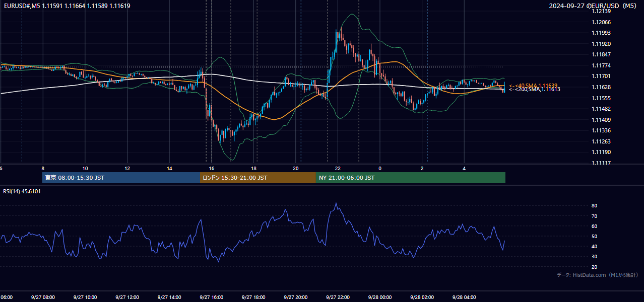Select the NY 21:00-06:00 JST session bar
644x302 pixels.
point(411,178)
